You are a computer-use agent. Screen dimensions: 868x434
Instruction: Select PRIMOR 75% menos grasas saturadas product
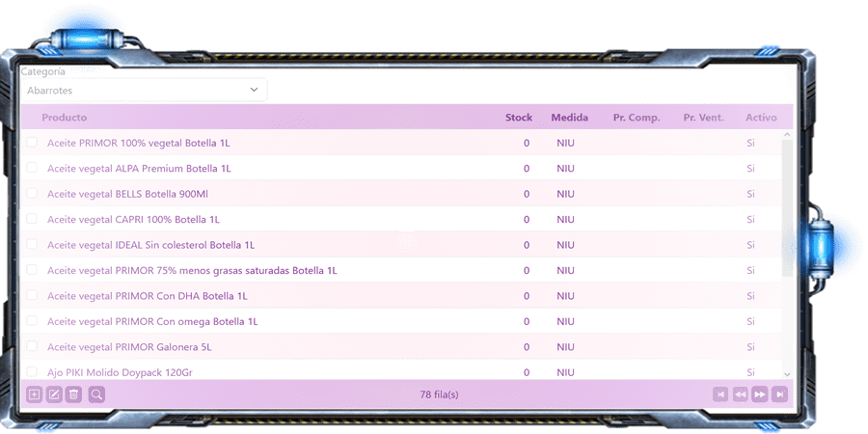192,270
